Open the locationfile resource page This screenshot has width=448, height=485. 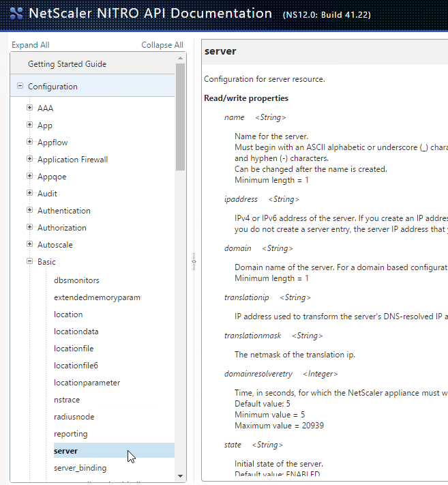pos(74,349)
